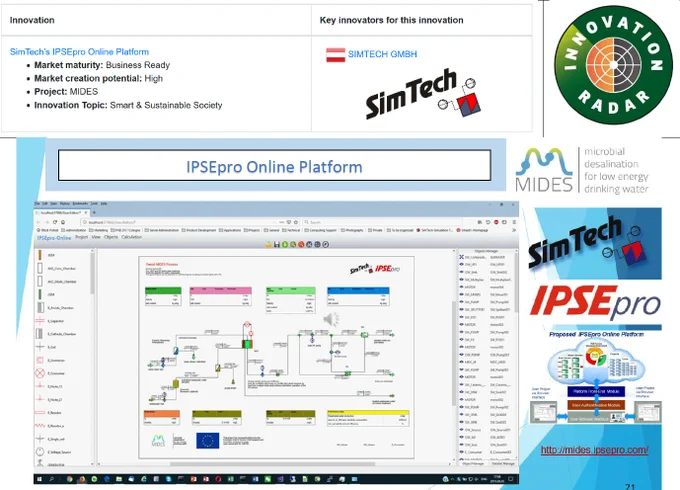Click the blue X round toolbar icon

point(309,245)
